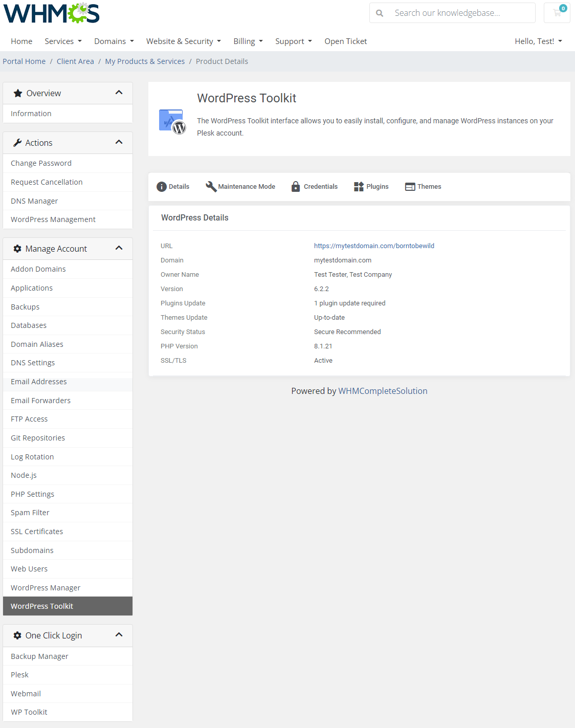
Task: Open WordPress Management in Actions
Action: coord(68,219)
